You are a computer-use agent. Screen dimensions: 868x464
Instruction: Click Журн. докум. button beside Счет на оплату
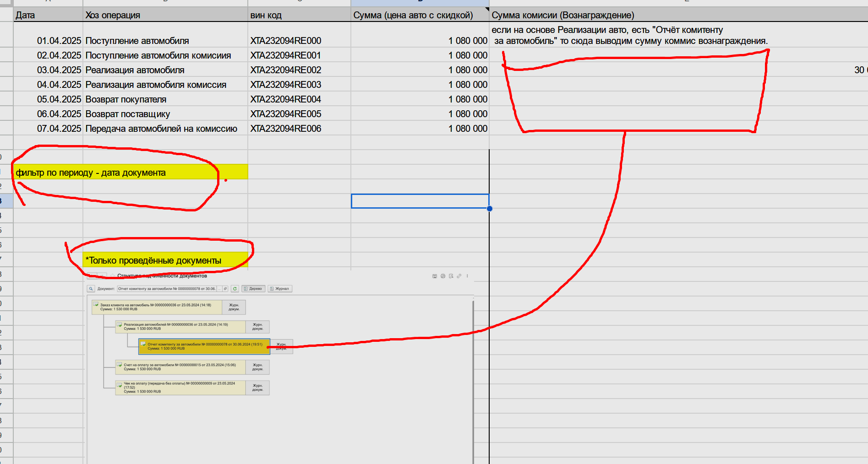coord(257,367)
